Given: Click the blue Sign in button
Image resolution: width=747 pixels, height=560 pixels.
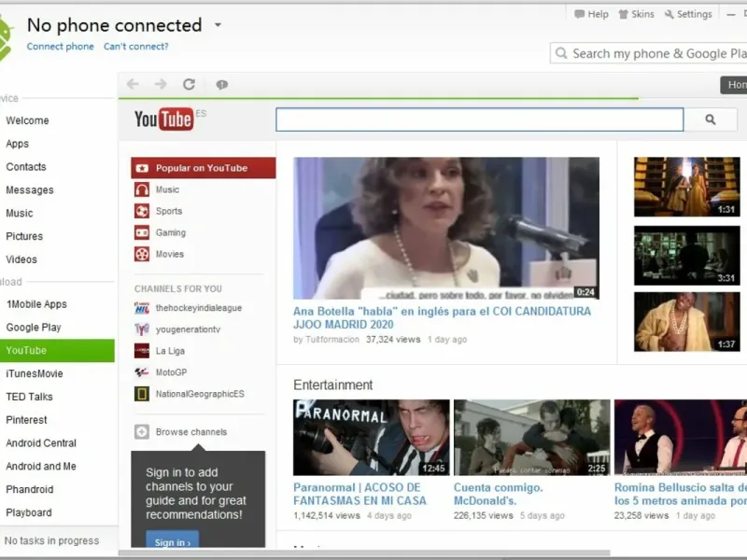Looking at the screenshot, I should tap(173, 541).
